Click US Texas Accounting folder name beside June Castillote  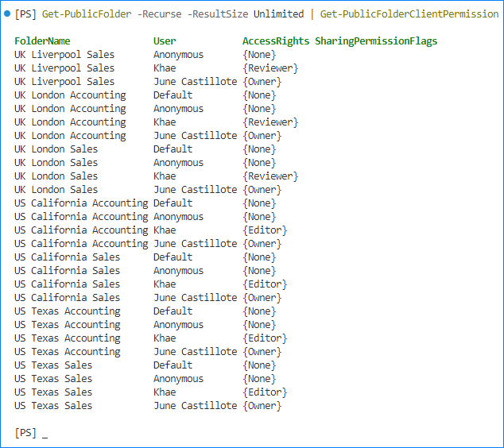(x=68, y=352)
